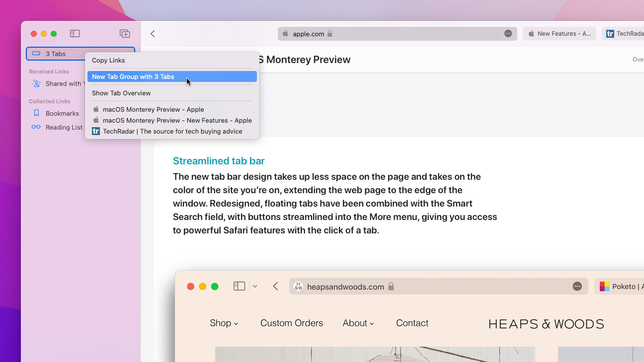The image size is (644, 362).
Task: Toggle the Safari sidebar icon
Action: coord(75,33)
